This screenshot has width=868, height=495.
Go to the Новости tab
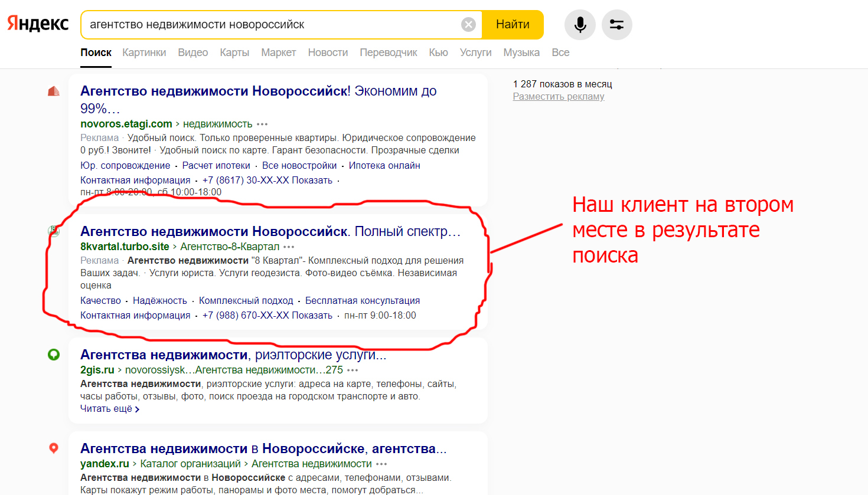coord(328,53)
